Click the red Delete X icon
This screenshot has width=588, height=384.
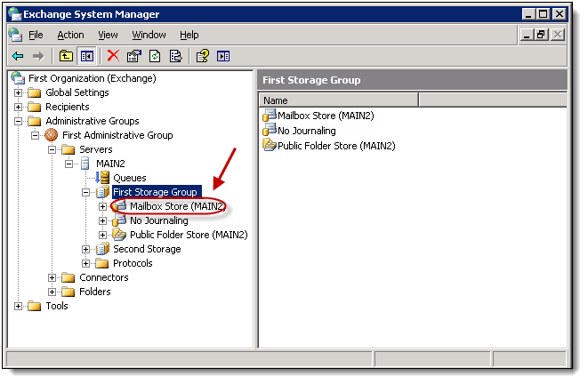click(113, 56)
